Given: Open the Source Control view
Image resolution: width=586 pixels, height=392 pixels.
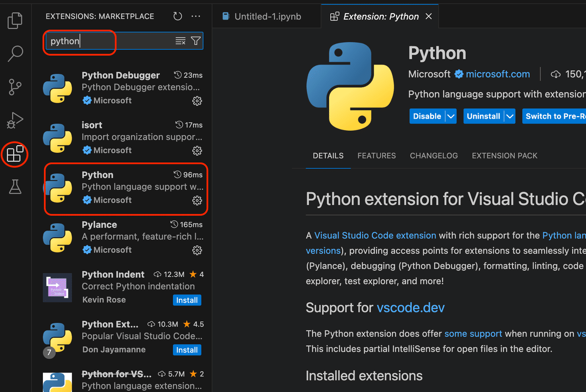Looking at the screenshot, I should tap(15, 87).
